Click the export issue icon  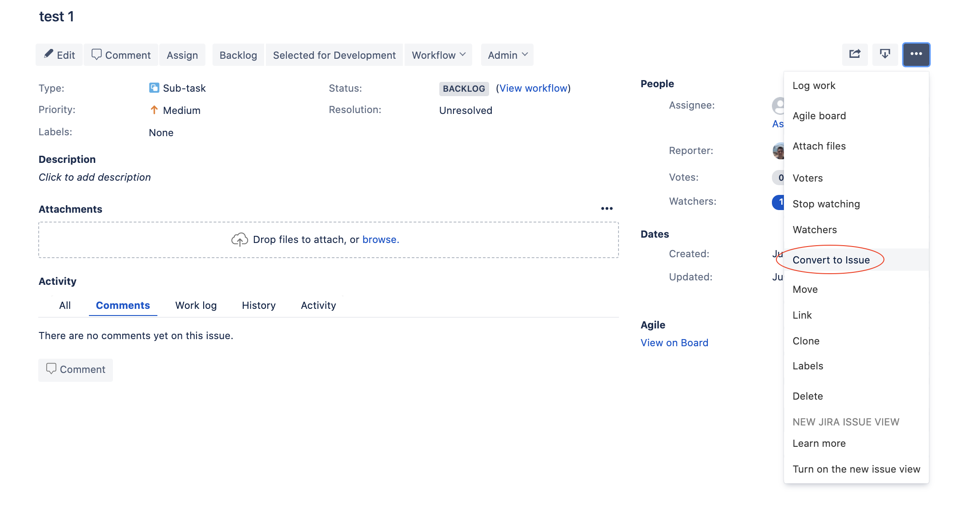pos(885,54)
